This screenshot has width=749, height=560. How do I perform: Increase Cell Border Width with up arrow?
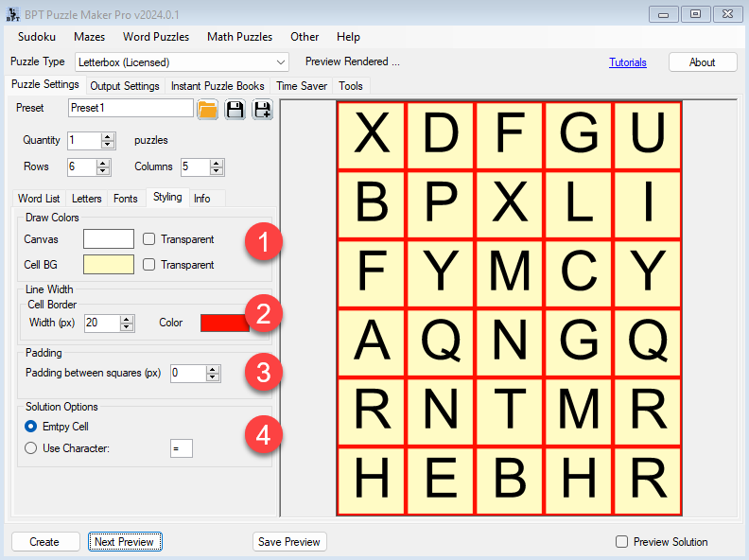pos(126,319)
